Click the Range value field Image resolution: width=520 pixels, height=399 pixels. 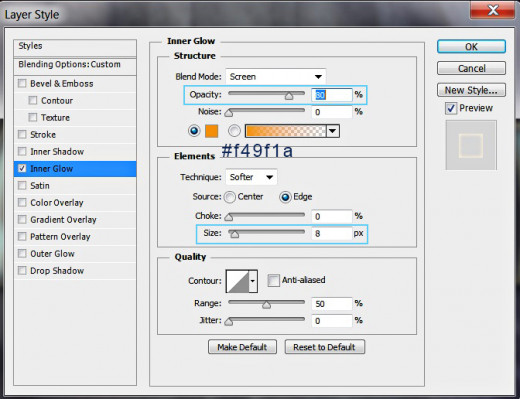(332, 304)
